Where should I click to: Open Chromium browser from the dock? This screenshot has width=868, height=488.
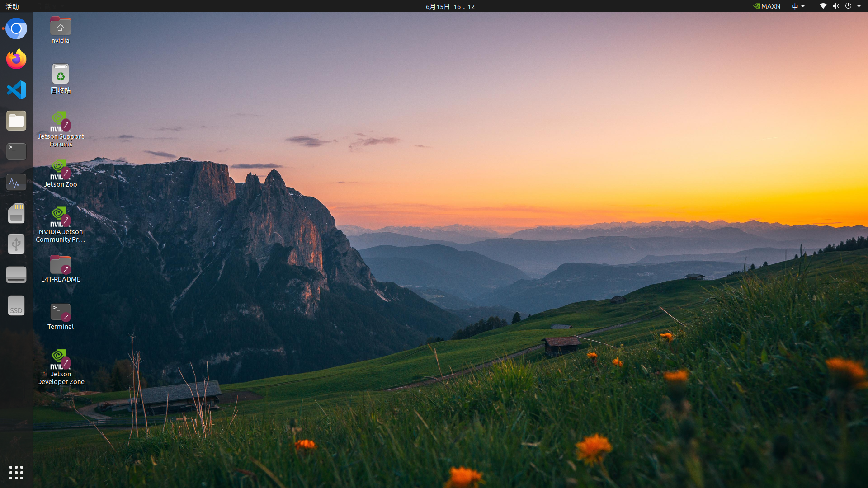16,29
